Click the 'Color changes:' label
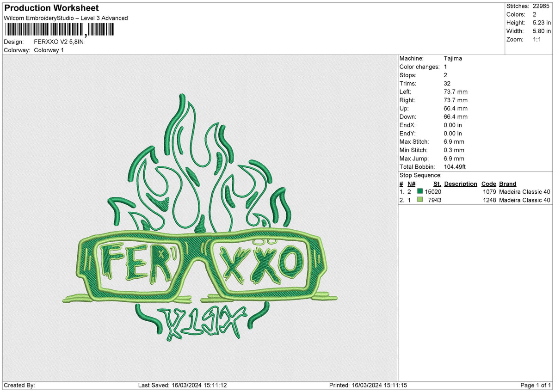Image resolution: width=555 pixels, height=392 pixels. click(419, 67)
